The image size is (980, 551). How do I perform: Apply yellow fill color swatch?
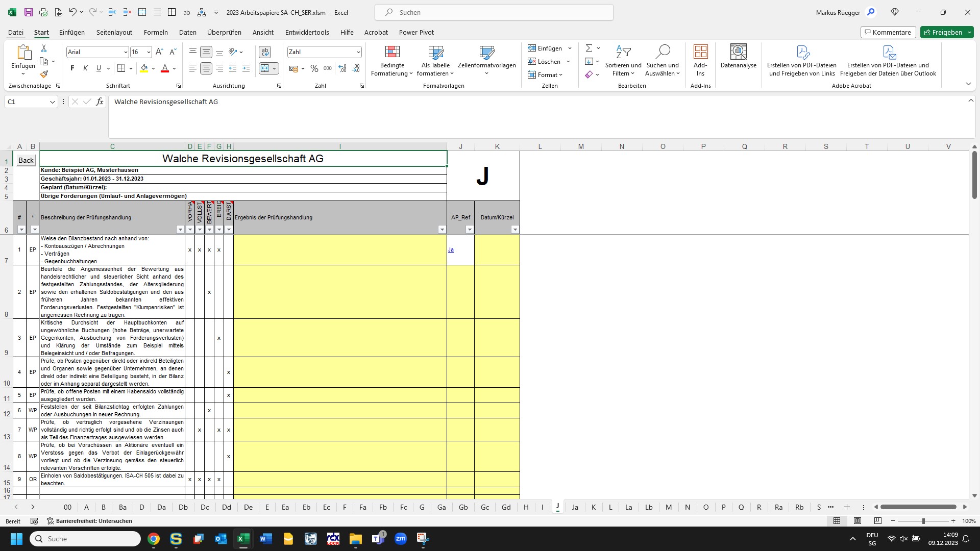144,68
